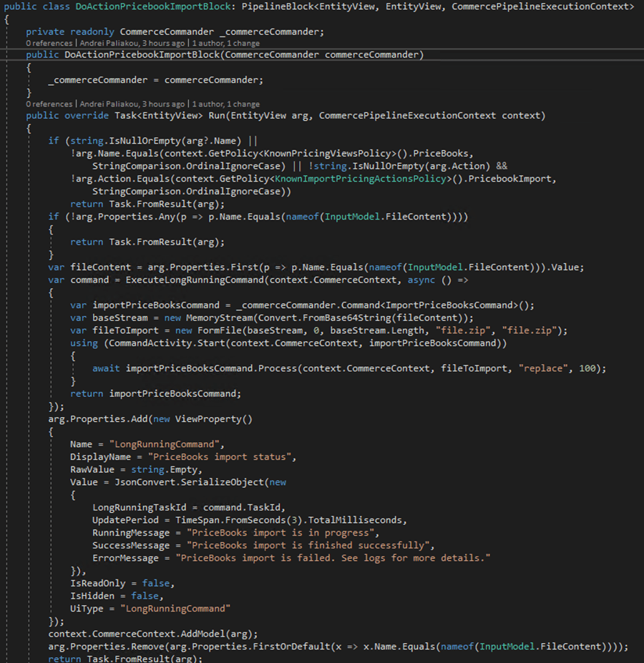The width and height of the screenshot is (644, 663).
Task: Open '1 author, 1 change' CodeLens above Run method
Action: 226,104
